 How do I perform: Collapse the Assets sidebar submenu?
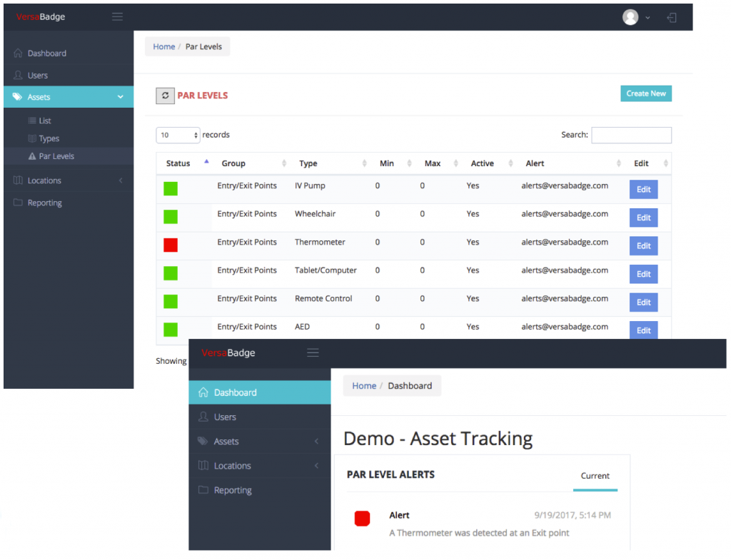click(x=120, y=96)
